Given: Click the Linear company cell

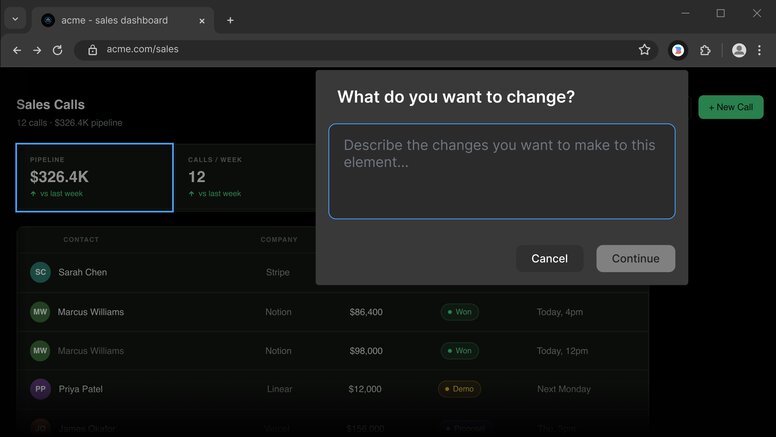Looking at the screenshot, I should [280, 389].
